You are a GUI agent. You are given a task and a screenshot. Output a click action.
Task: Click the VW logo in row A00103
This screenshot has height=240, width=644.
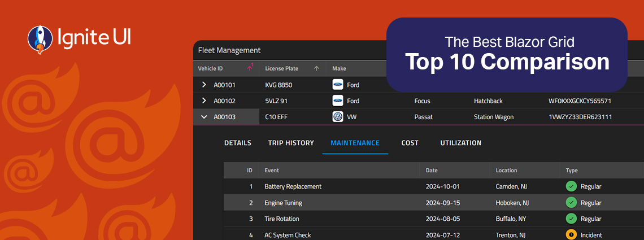coord(338,117)
